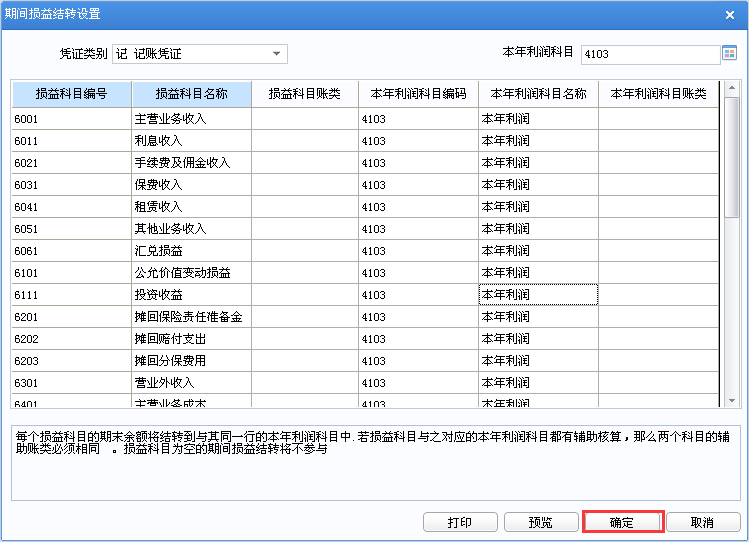
Task: Select the cell with code 6202
Action: [x=72, y=339]
